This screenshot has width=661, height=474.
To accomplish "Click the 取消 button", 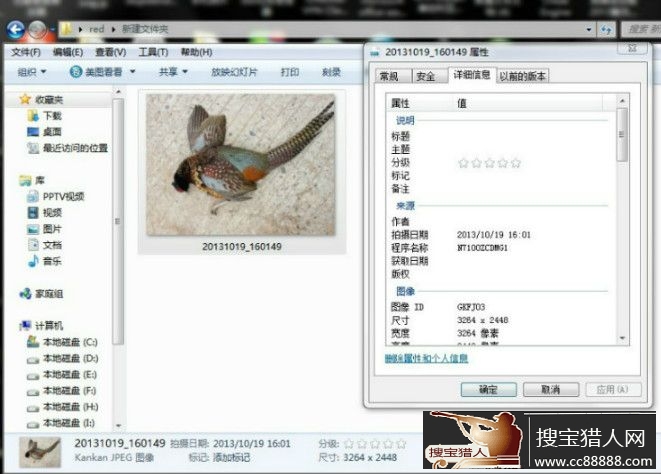I will pos(551,390).
